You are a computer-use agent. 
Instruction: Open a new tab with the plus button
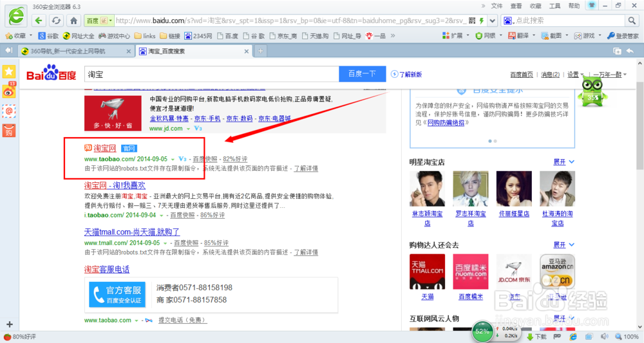[260, 51]
